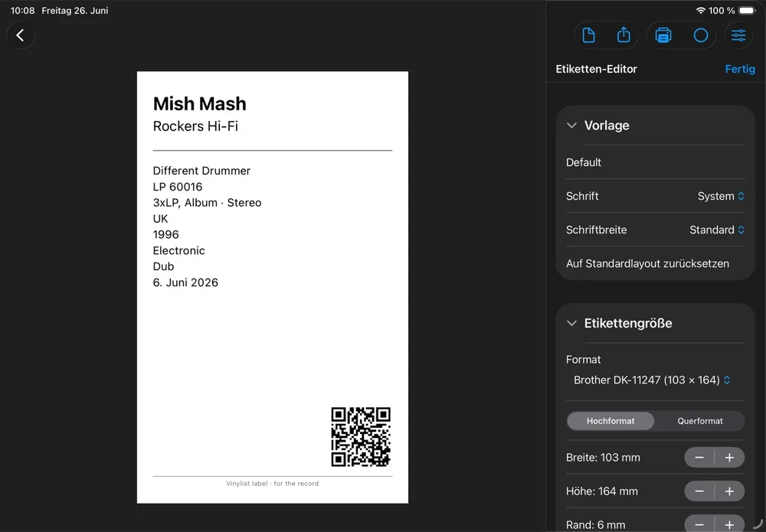
Task: Select Hochformat orientation
Action: (611, 421)
